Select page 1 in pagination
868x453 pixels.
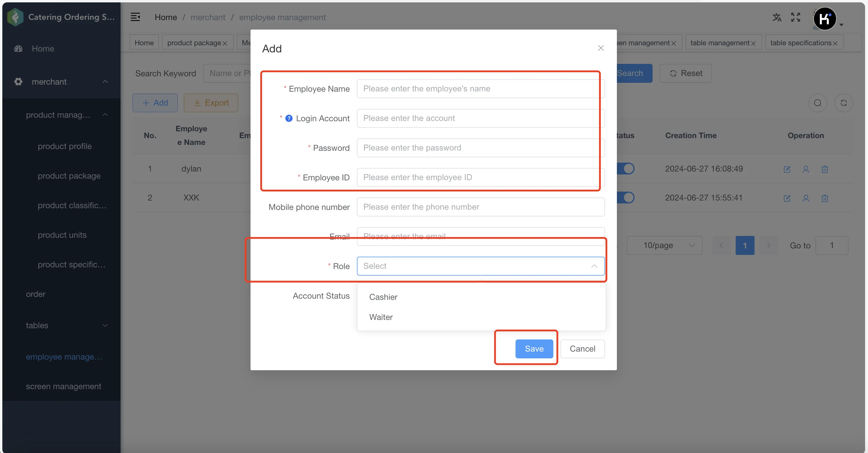[x=745, y=245]
